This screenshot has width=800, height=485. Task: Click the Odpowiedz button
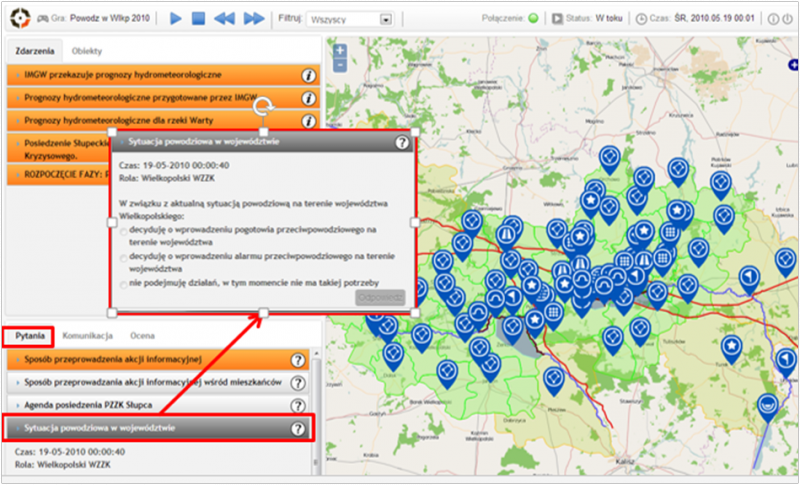380,298
